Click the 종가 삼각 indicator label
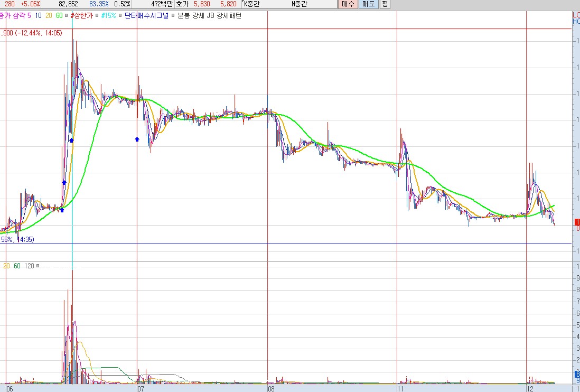The height and width of the screenshot is (392, 580). [x=13, y=15]
